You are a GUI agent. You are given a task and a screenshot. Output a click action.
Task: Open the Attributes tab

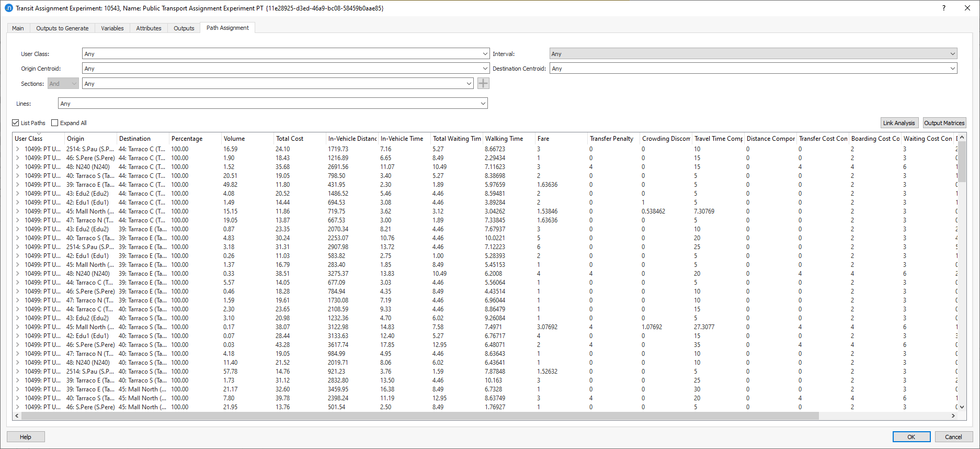(x=149, y=28)
